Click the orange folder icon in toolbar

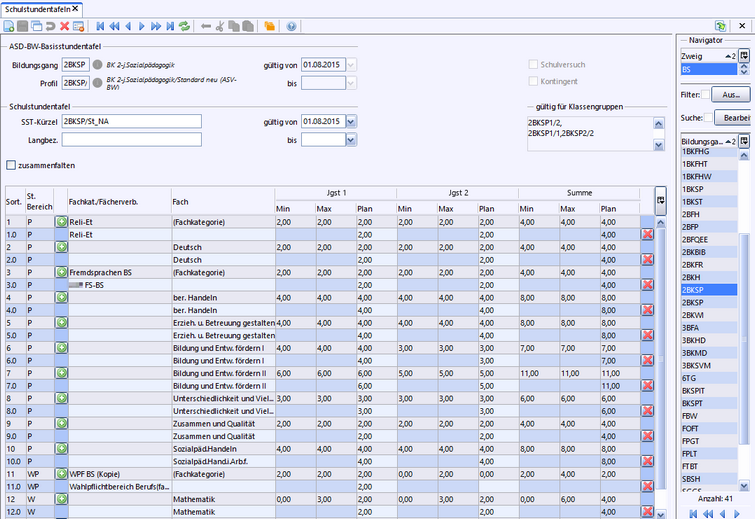tap(268, 26)
